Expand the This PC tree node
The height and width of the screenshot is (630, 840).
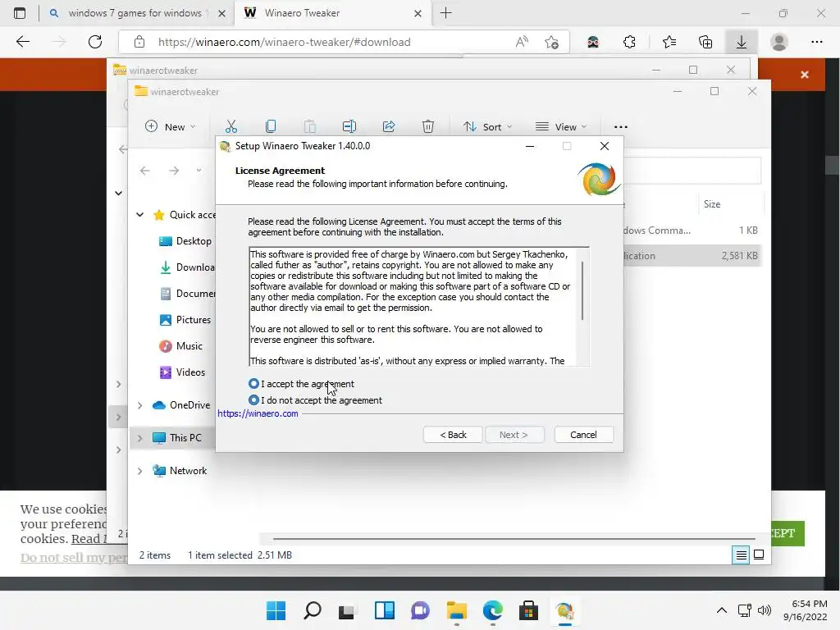139,438
